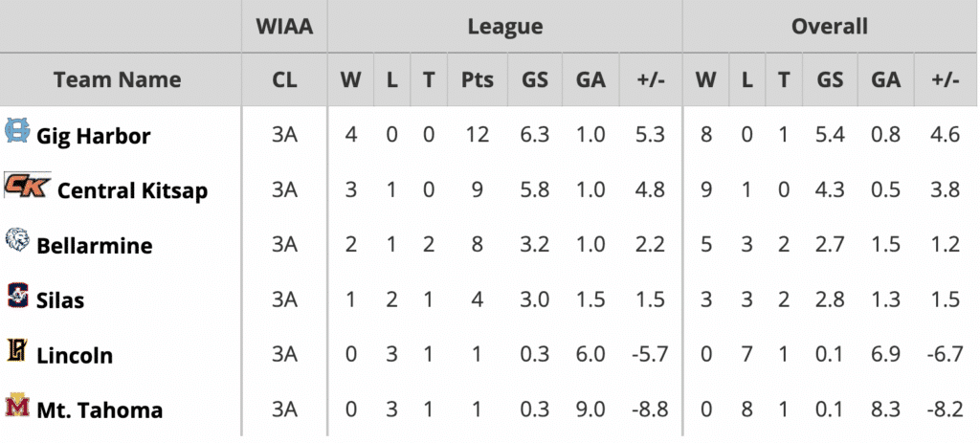Go to the Silas team page
The image size is (980, 443).
(x=60, y=300)
